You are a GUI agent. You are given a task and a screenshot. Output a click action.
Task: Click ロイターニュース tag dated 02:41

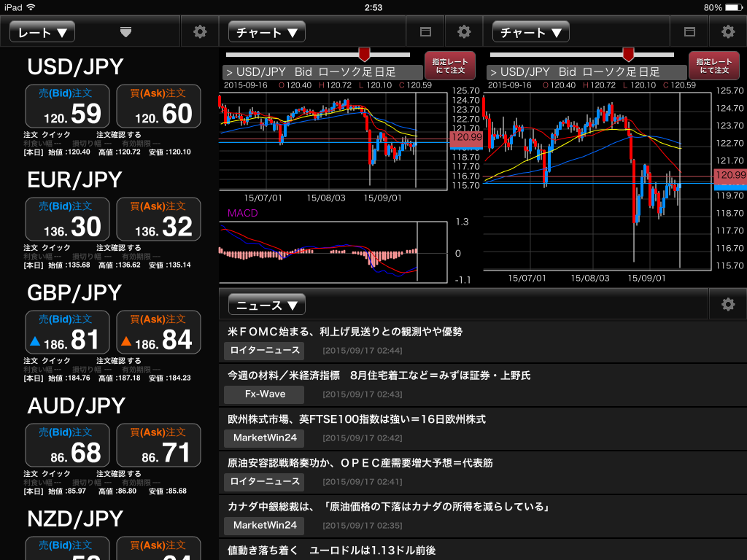(264, 482)
